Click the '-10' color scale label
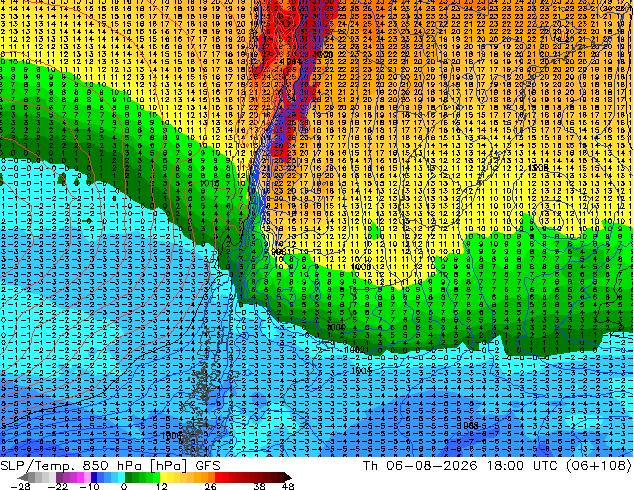Screen dimensions: 634x490 pyautogui.click(x=89, y=486)
